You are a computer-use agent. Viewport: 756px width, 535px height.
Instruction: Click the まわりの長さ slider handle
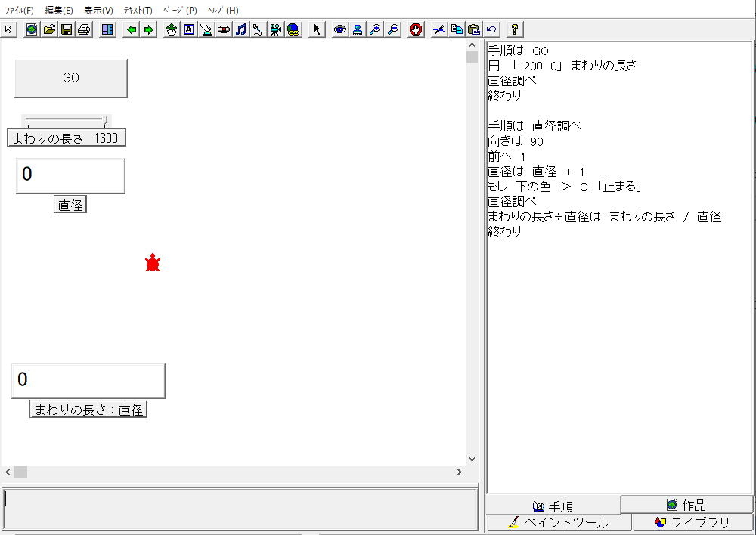(106, 119)
